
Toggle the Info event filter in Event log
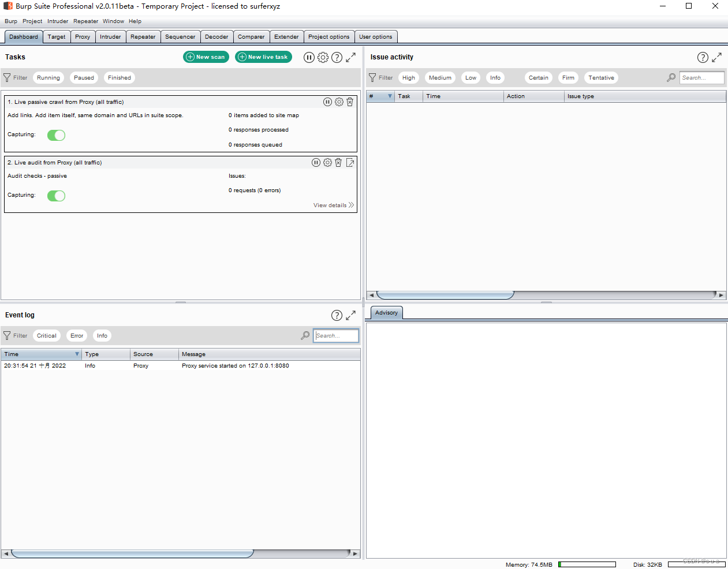(102, 336)
